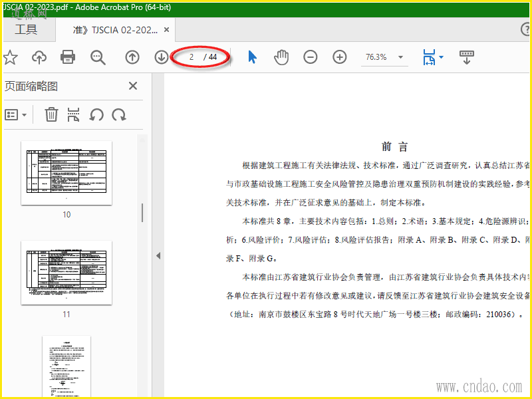Close the TJSCIA 02-2023 document tab
This screenshot has width=532, height=399.
[167, 30]
